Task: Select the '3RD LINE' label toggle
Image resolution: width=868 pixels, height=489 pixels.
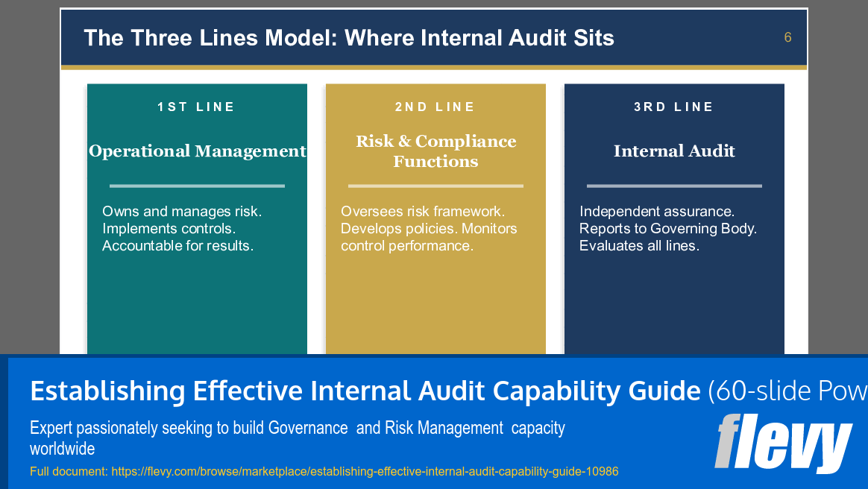Action: tap(674, 107)
